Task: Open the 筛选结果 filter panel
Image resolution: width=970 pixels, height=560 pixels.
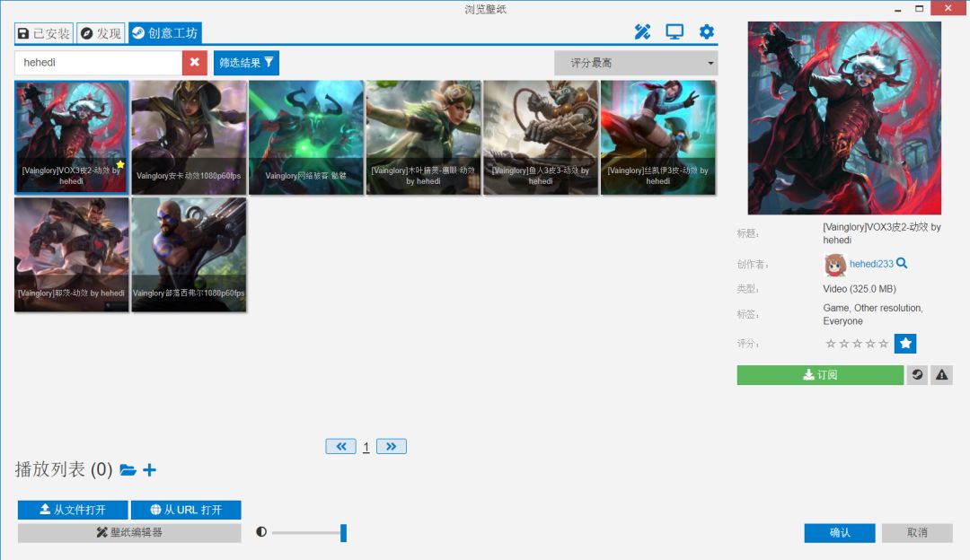Action: tap(246, 63)
